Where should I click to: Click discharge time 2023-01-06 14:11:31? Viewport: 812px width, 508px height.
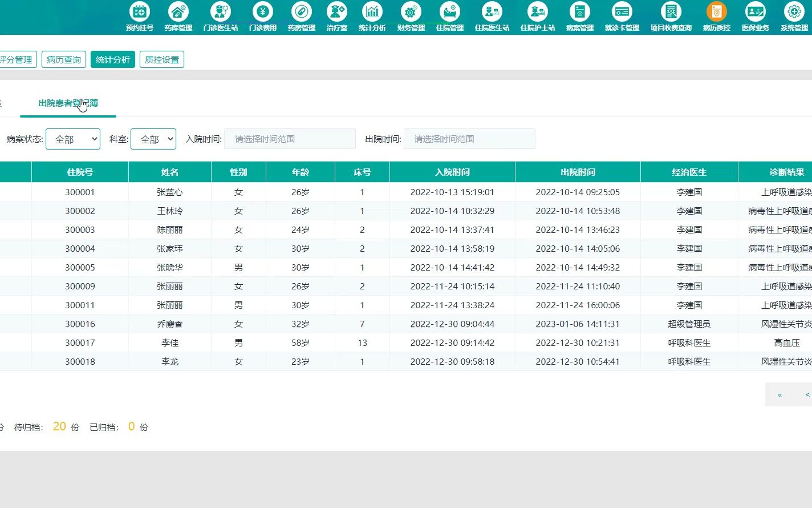coord(578,324)
